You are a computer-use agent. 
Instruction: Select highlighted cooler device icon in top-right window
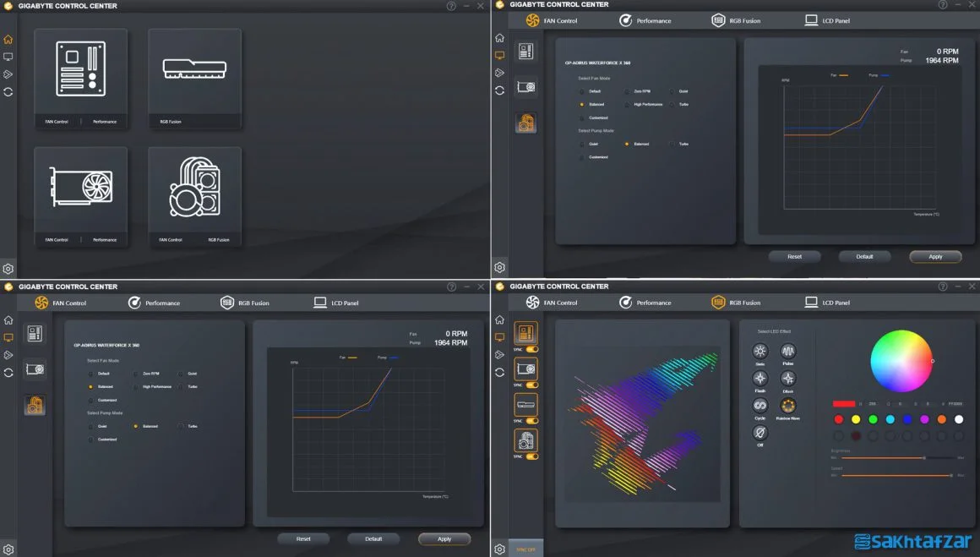[x=525, y=123]
